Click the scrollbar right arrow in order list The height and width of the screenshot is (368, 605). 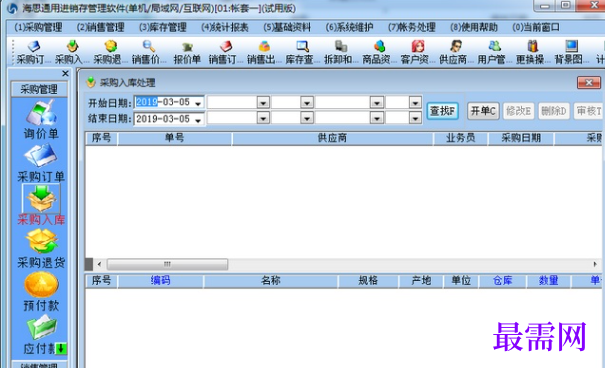(x=595, y=264)
